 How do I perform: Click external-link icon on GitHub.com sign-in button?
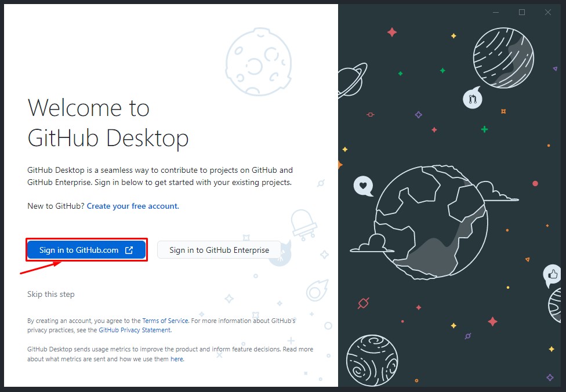[129, 250]
